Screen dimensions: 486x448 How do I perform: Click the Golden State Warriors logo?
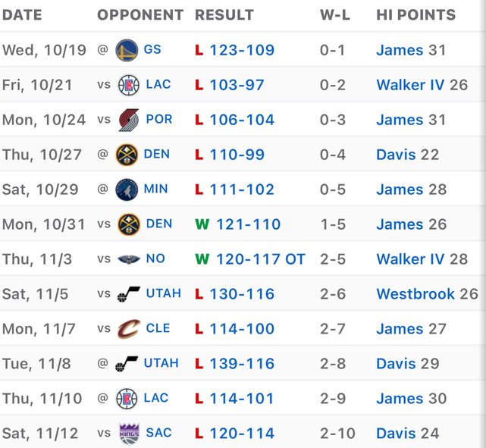tap(127, 50)
